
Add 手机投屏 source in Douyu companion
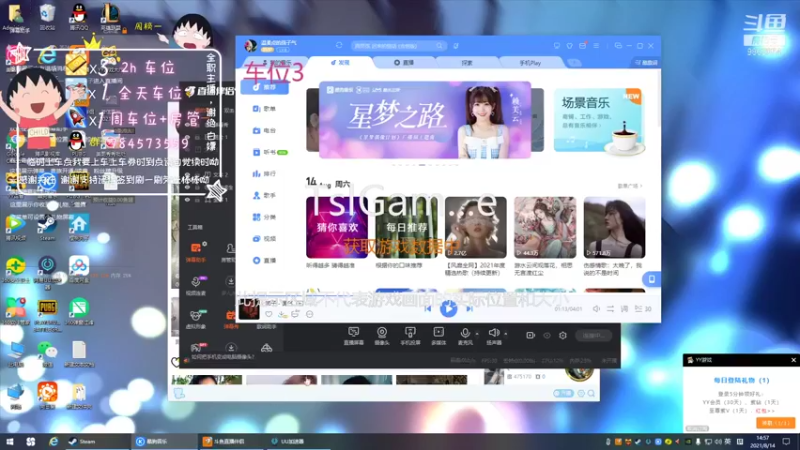click(x=410, y=336)
